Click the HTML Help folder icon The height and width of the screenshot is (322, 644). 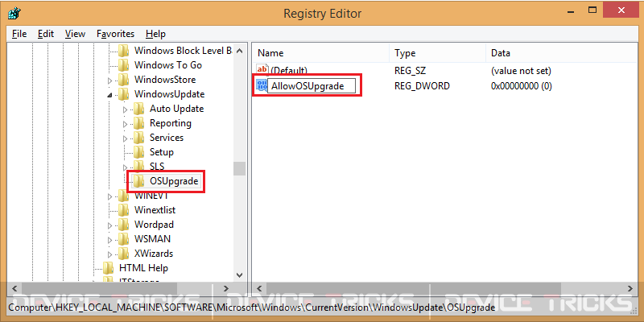point(108,268)
